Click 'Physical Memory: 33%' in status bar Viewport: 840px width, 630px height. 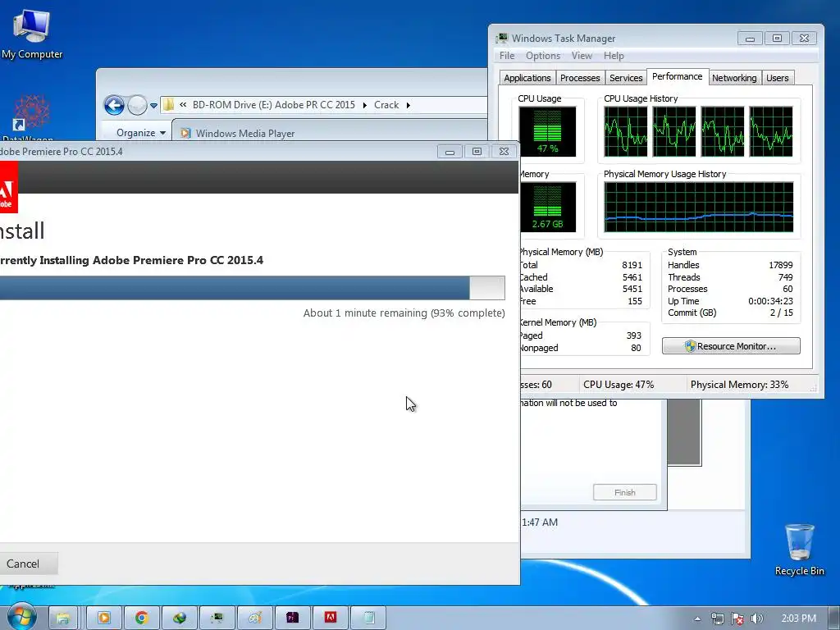click(739, 385)
